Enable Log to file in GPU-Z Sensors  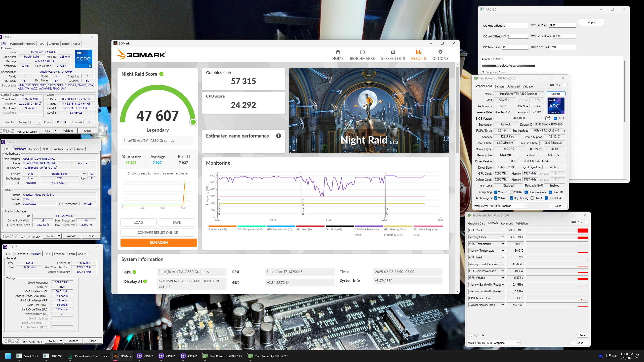(x=470, y=335)
